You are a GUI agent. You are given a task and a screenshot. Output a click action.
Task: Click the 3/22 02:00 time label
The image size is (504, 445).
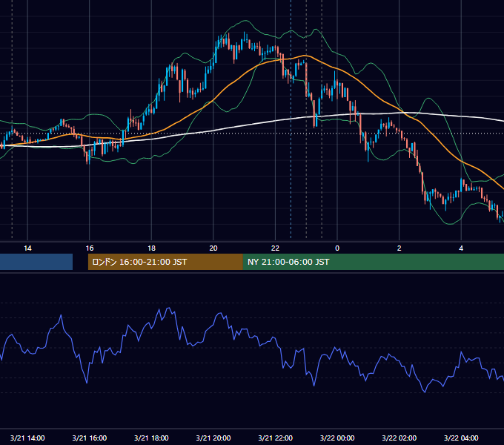(x=399, y=438)
